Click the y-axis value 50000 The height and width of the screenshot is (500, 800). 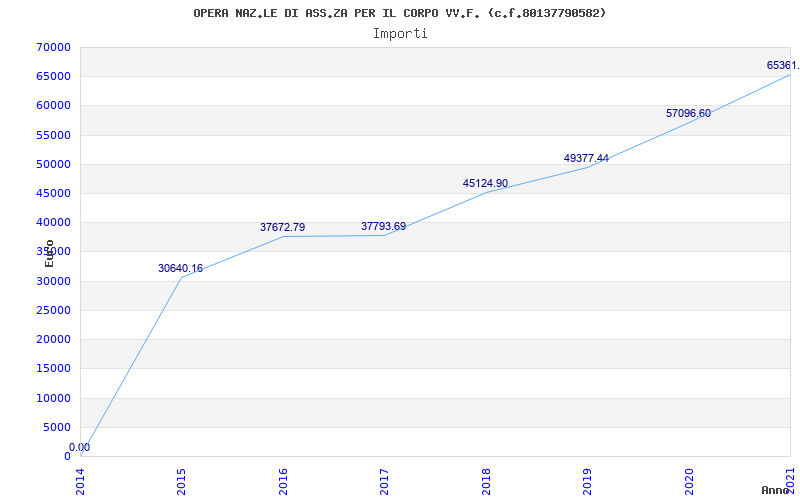click(54, 164)
